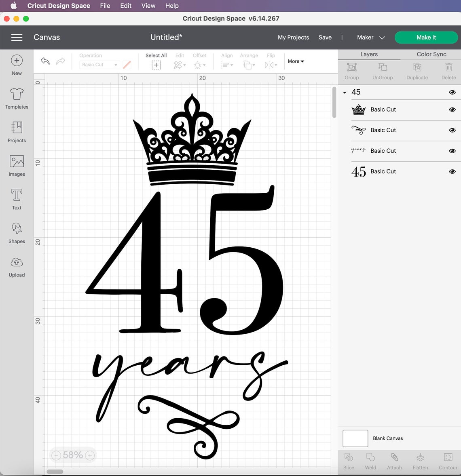461x476 pixels.
Task: Click the Make It button
Action: pos(426,37)
